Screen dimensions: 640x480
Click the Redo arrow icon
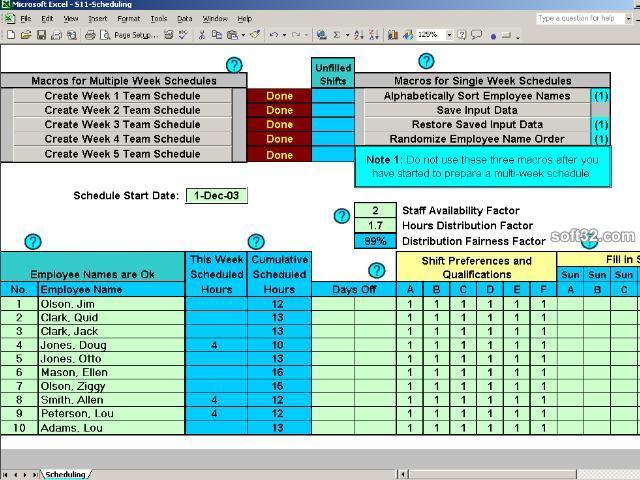(x=296, y=36)
